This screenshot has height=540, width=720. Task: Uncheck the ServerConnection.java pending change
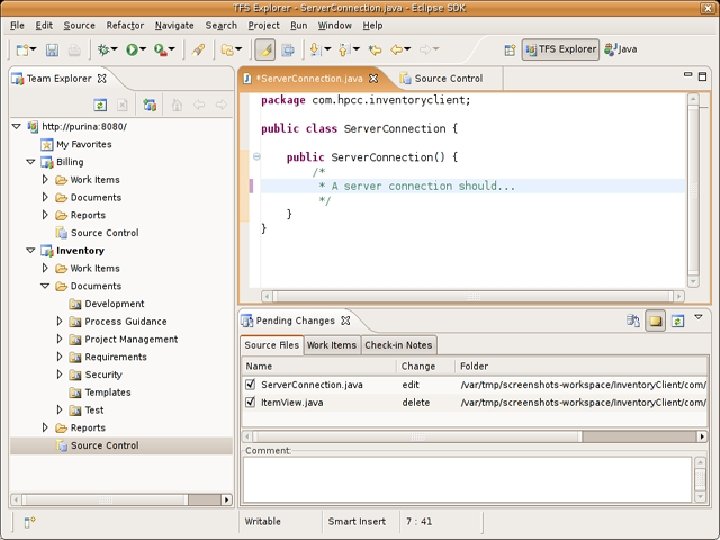(250, 384)
